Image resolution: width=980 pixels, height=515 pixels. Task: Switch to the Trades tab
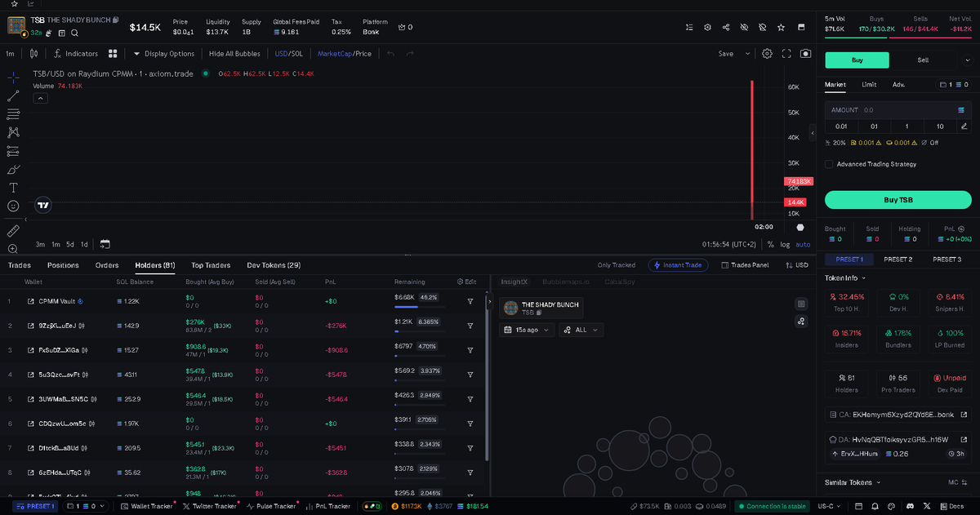20,265
